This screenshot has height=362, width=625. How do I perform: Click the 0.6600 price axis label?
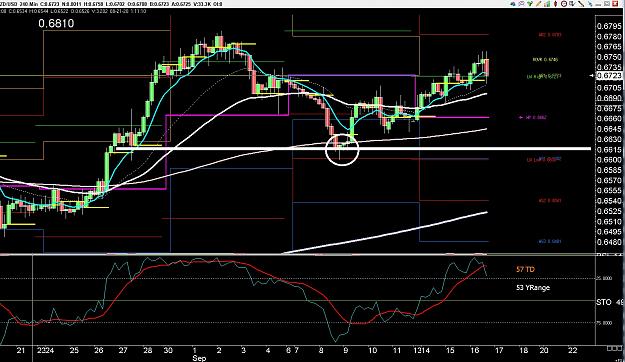[x=609, y=160]
